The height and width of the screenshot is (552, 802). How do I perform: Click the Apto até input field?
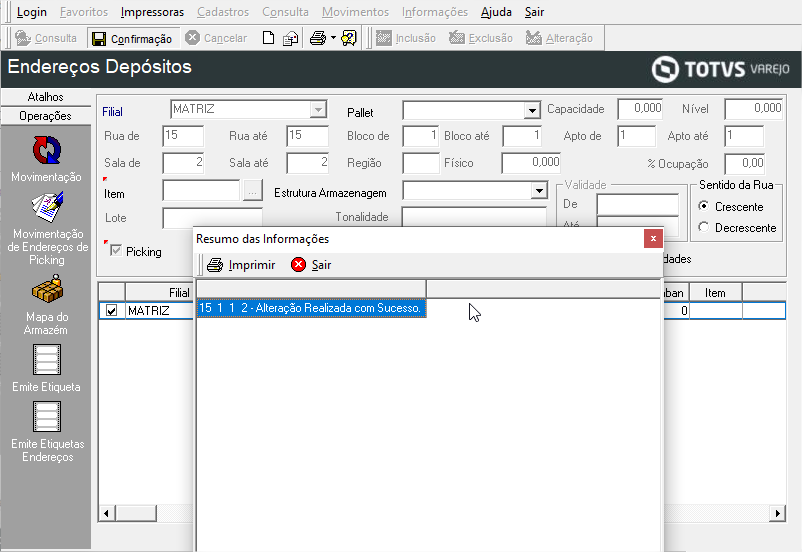pyautogui.click(x=744, y=136)
